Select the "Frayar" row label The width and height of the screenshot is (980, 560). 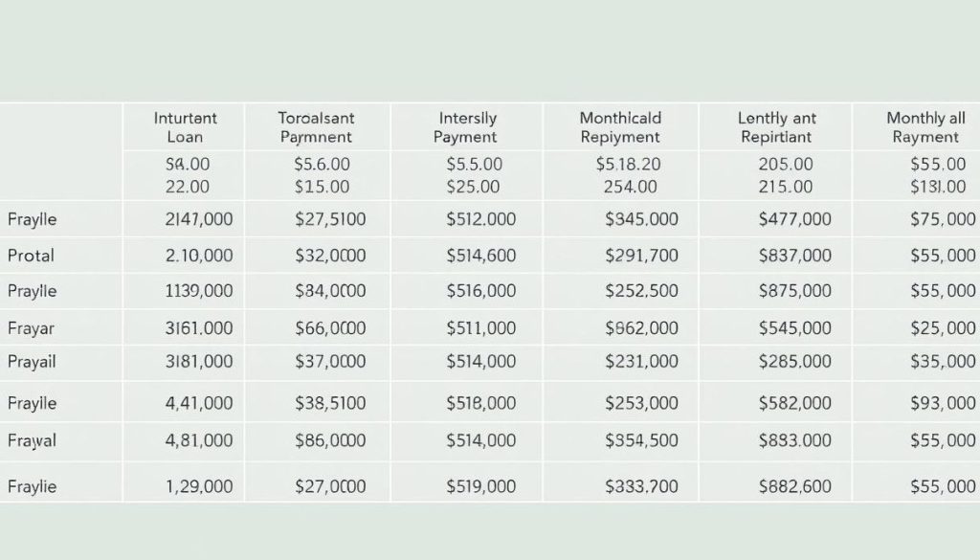point(32,328)
